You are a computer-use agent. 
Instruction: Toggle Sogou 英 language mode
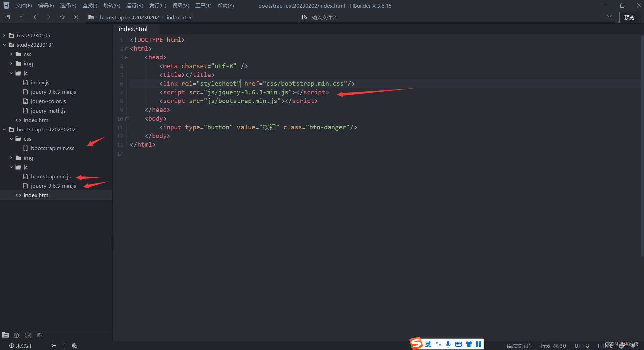[428, 344]
